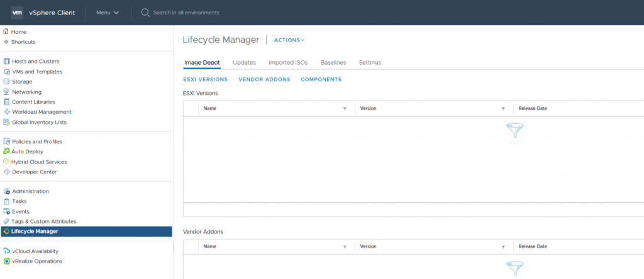The width and height of the screenshot is (644, 279).
Task: Click the Events icon
Action: [6, 211]
